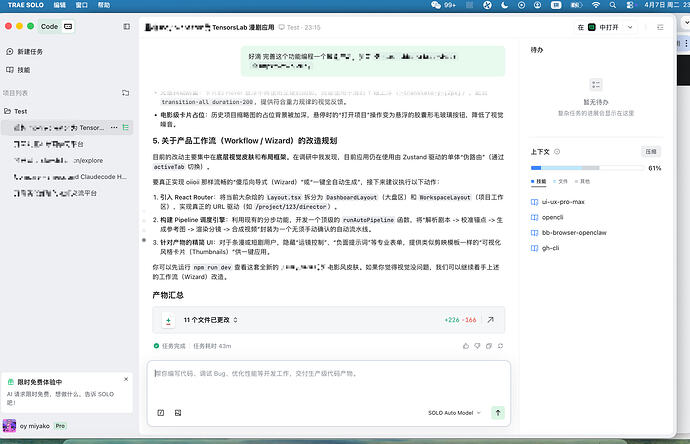Open the 编辑 menu in menu bar
This screenshot has width=690, height=444.
[59, 5]
